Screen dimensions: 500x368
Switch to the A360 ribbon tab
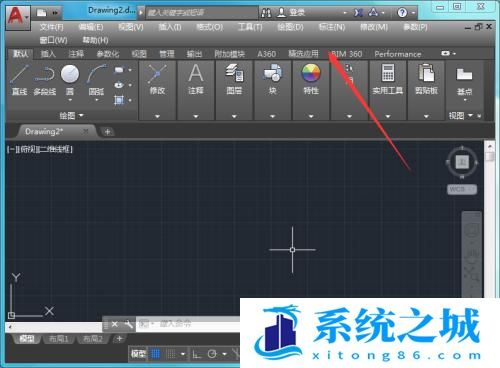point(267,54)
